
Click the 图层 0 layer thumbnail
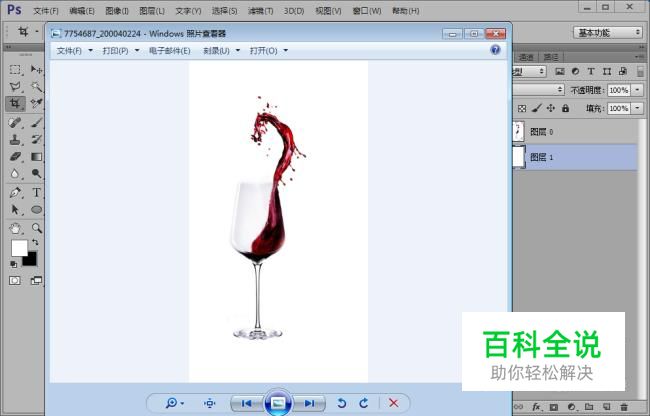pyautogui.click(x=518, y=131)
